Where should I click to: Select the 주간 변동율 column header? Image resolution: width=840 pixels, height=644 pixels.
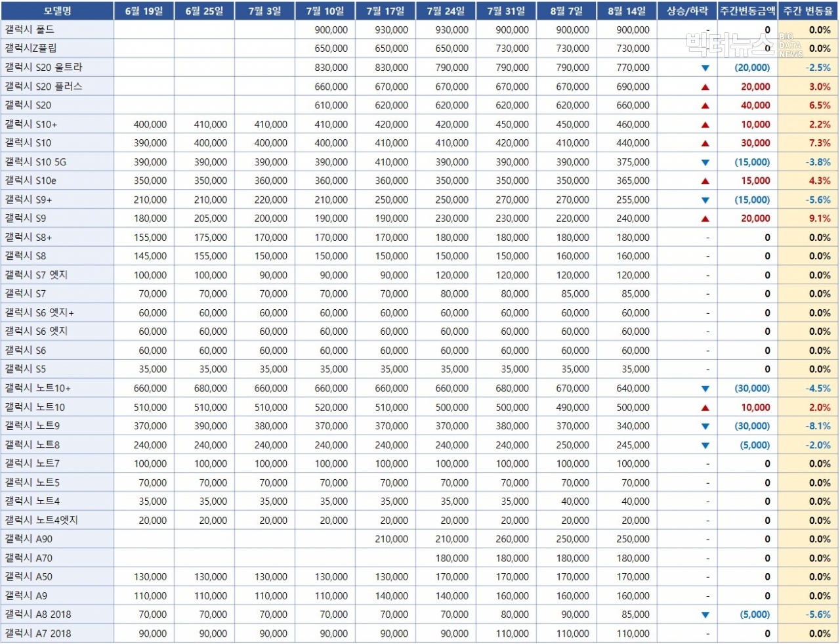pyautogui.click(x=808, y=11)
